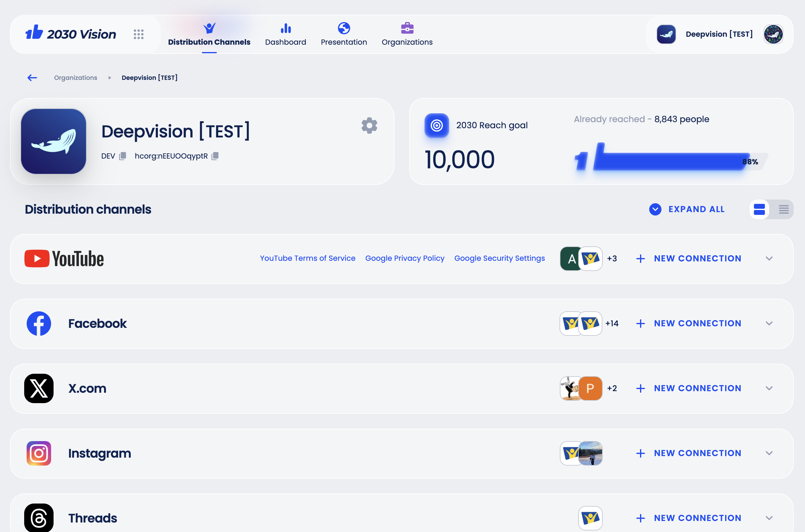Expand the Facebook channel row chevron
This screenshot has width=805, height=532.
click(x=769, y=324)
